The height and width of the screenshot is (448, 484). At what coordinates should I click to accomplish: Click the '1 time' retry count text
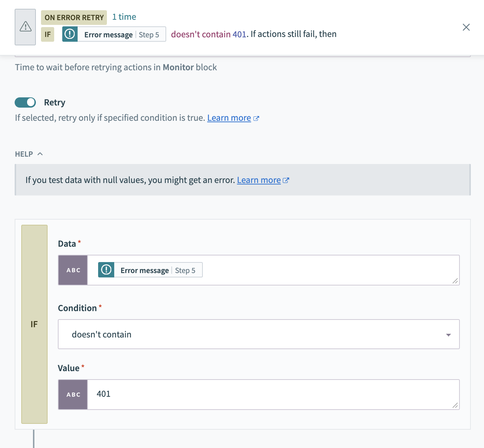(124, 17)
